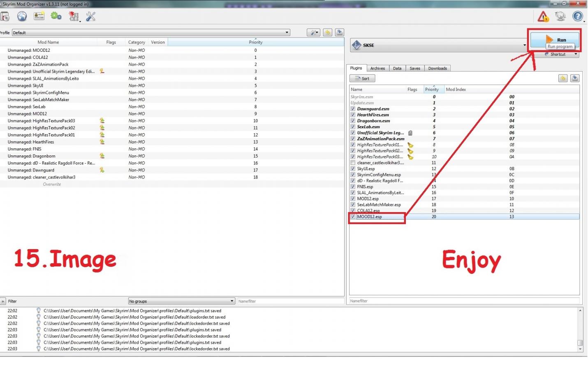
Task: Click the plugin list Namefilter field
Action: pyautogui.click(x=464, y=301)
